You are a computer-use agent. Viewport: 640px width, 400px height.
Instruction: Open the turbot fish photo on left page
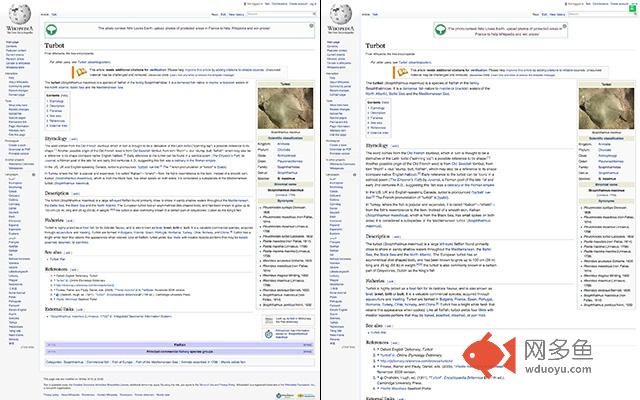[x=286, y=109]
